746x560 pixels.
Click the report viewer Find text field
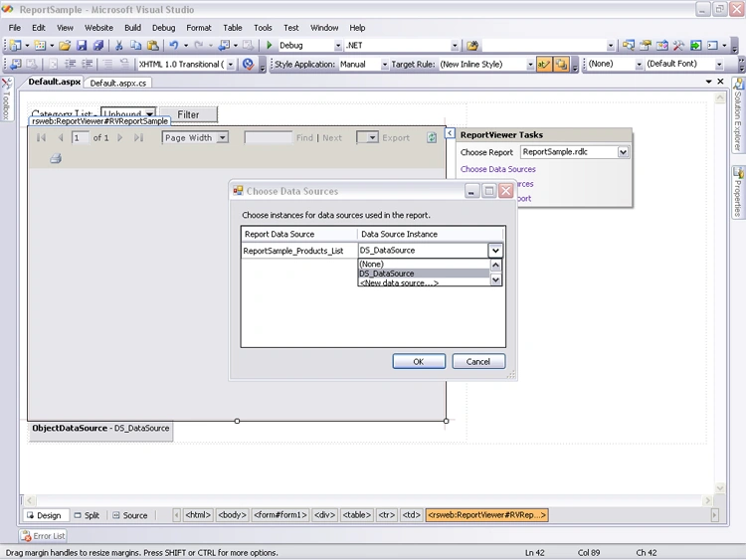[x=269, y=137]
